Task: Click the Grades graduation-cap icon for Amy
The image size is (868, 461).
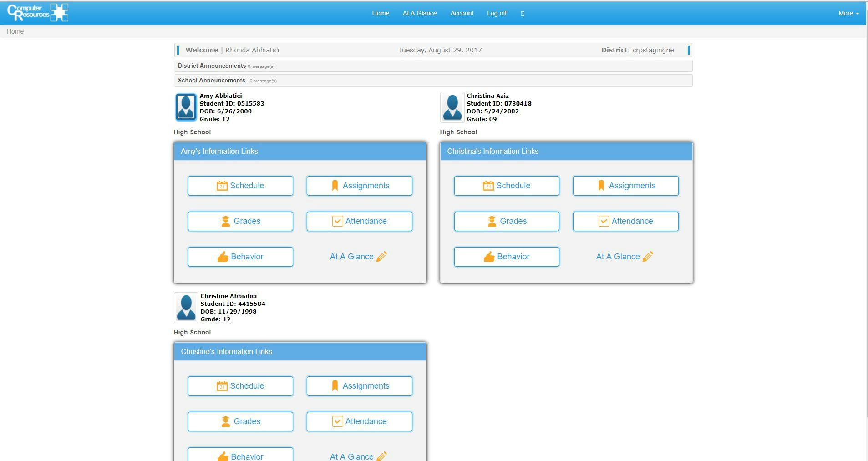Action: click(226, 221)
